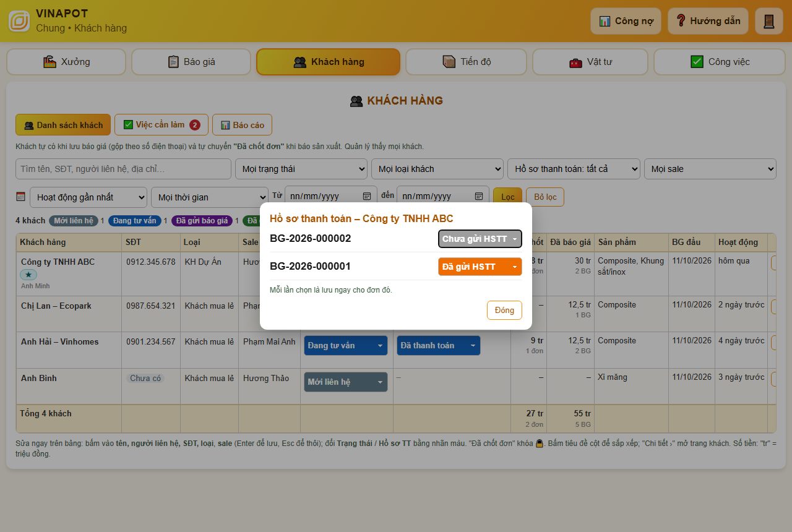Click the Đang tư vấn status badge for Anh Hải
This screenshot has height=532, width=792.
pyautogui.click(x=345, y=346)
